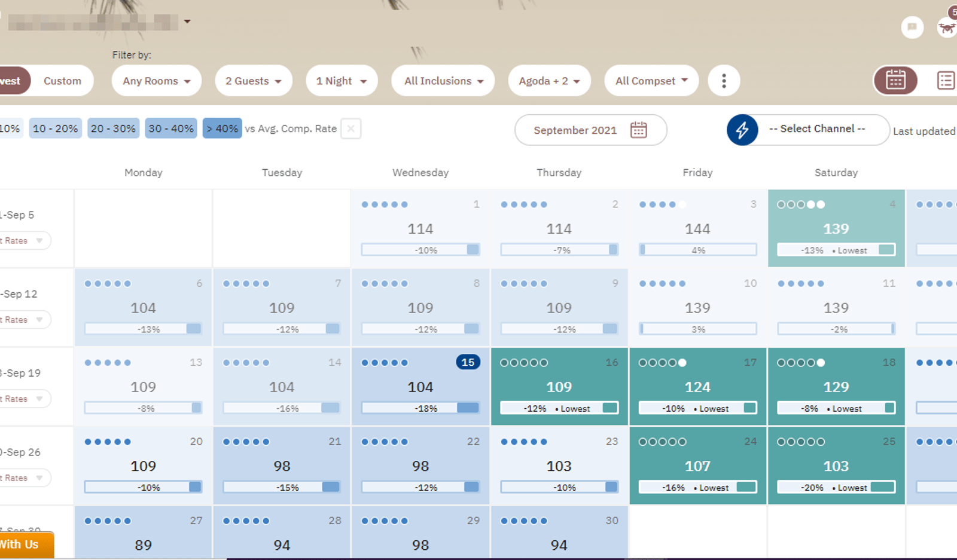Click the -16% Lowest label on Sep 24
The height and width of the screenshot is (560, 957).
[x=695, y=488]
